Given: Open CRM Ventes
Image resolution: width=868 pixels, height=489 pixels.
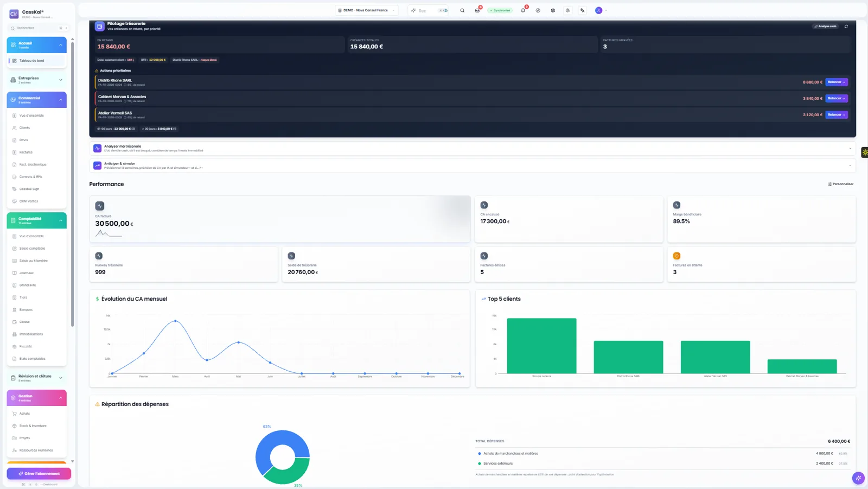Looking at the screenshot, I should coord(37,201).
